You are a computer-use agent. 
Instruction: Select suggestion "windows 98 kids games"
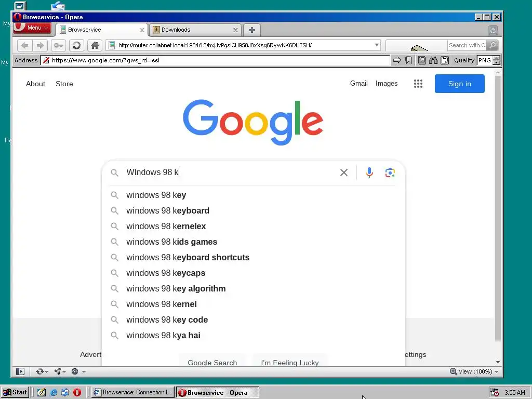(x=254, y=242)
